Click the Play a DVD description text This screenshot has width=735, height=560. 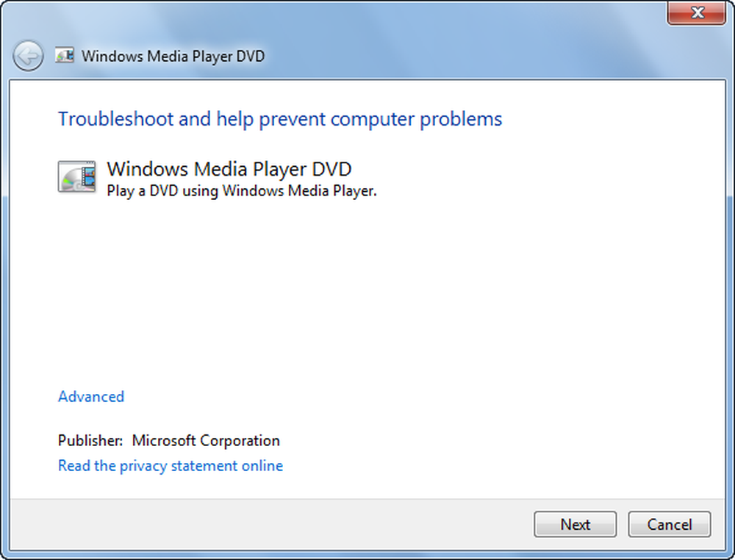click(242, 191)
